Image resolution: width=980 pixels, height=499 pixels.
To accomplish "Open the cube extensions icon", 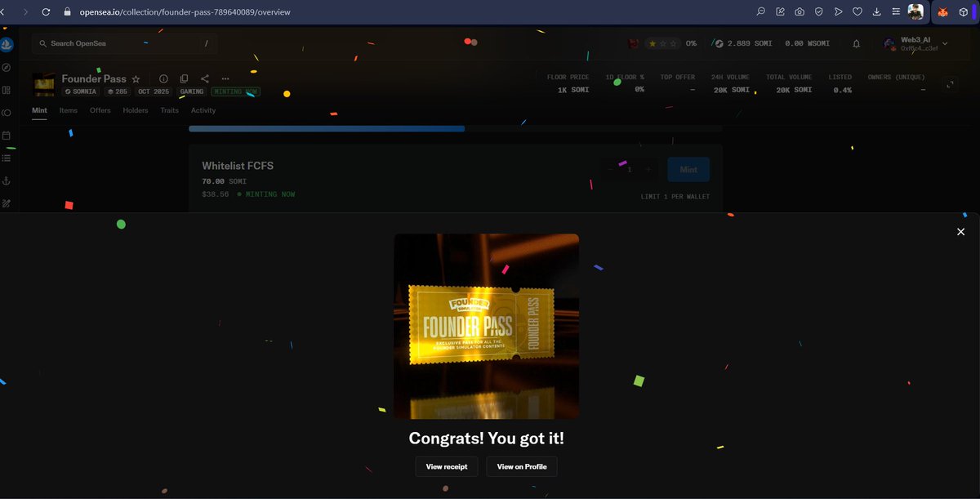I will (x=963, y=12).
